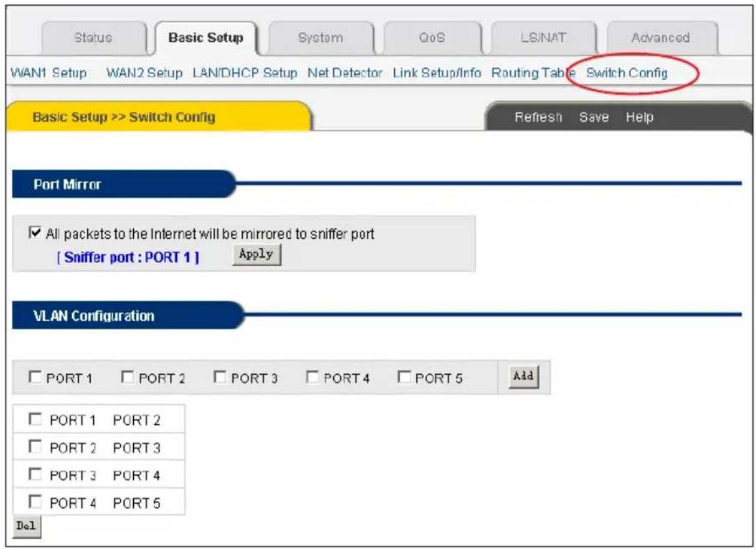View the Routing Table

coord(533,73)
